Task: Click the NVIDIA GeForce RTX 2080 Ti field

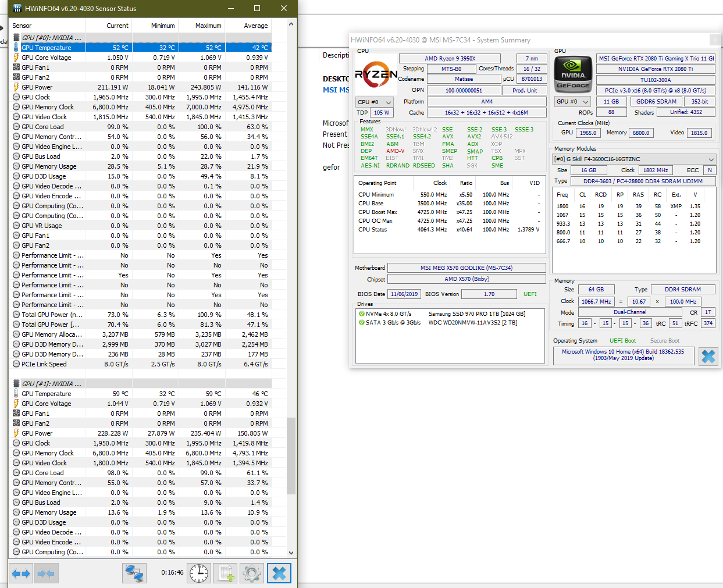Action: (656, 69)
